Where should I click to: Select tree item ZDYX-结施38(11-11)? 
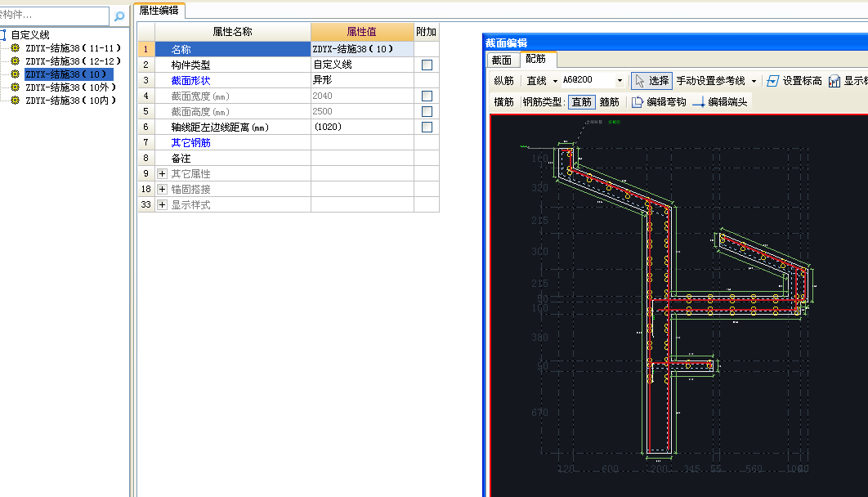73,48
